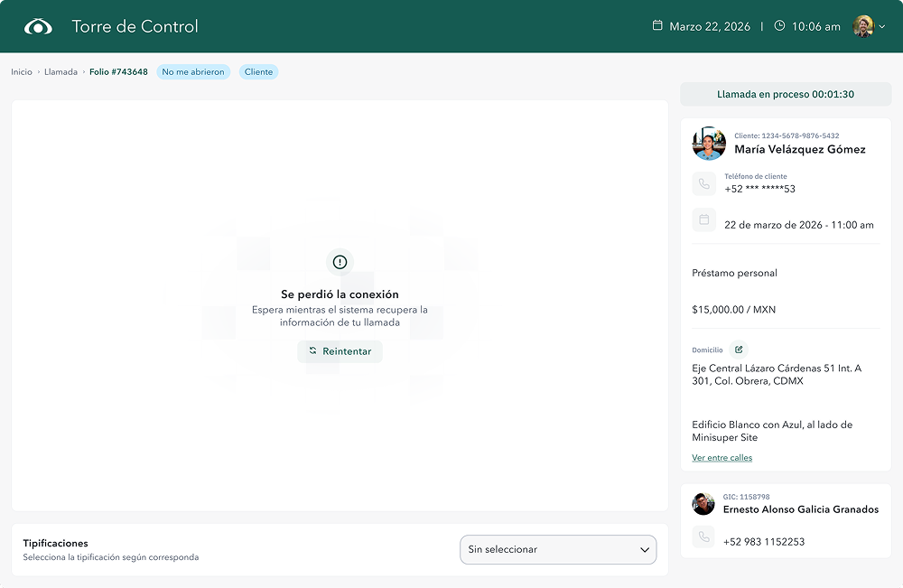This screenshot has height=588, width=903.
Task: Click the 'Torre de Control' title
Action: (135, 26)
